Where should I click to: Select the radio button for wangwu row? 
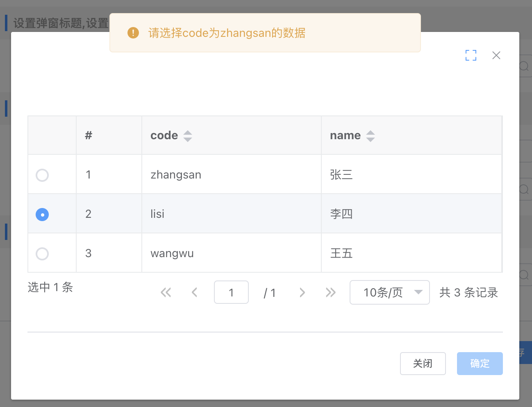[x=42, y=254]
